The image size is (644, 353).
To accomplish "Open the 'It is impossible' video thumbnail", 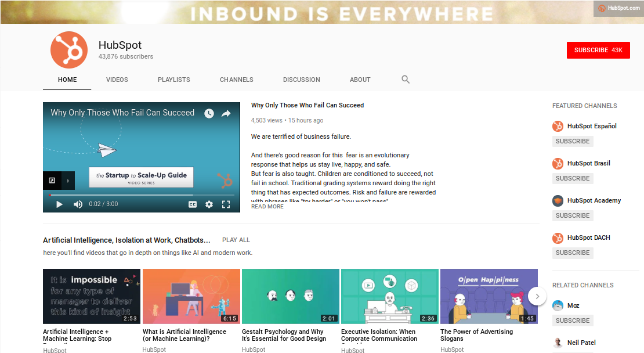I will pyautogui.click(x=92, y=296).
